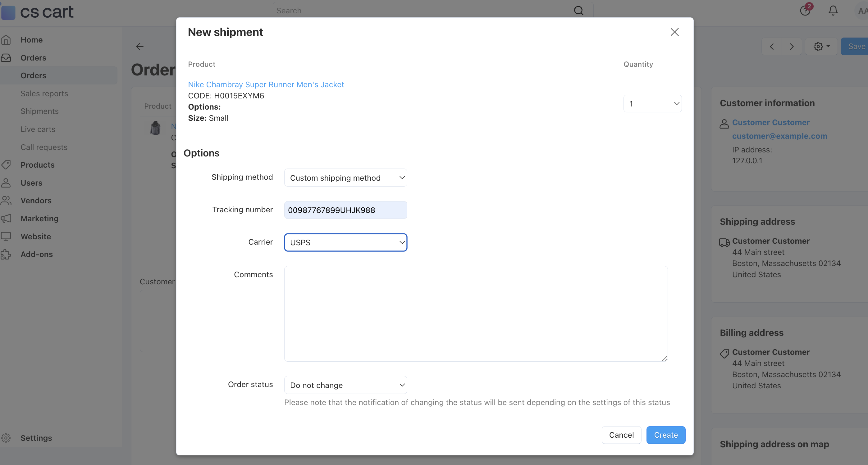Go to the previous order with the left chevron

pos(772,47)
